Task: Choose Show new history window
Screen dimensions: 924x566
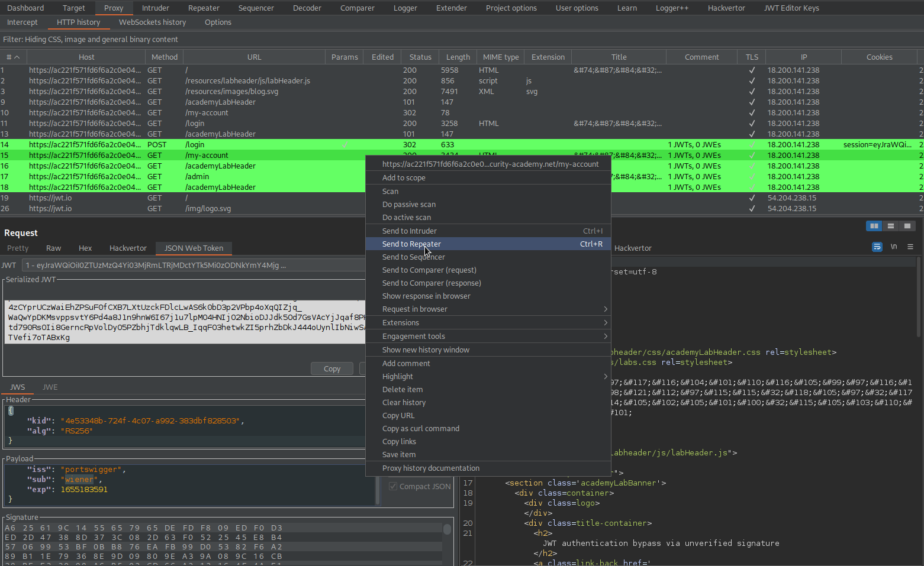Action: click(x=488, y=350)
